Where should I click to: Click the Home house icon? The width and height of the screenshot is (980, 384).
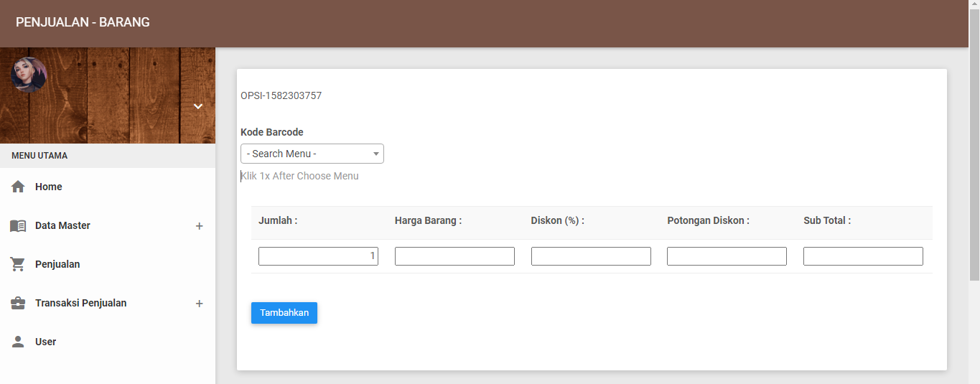(18, 187)
